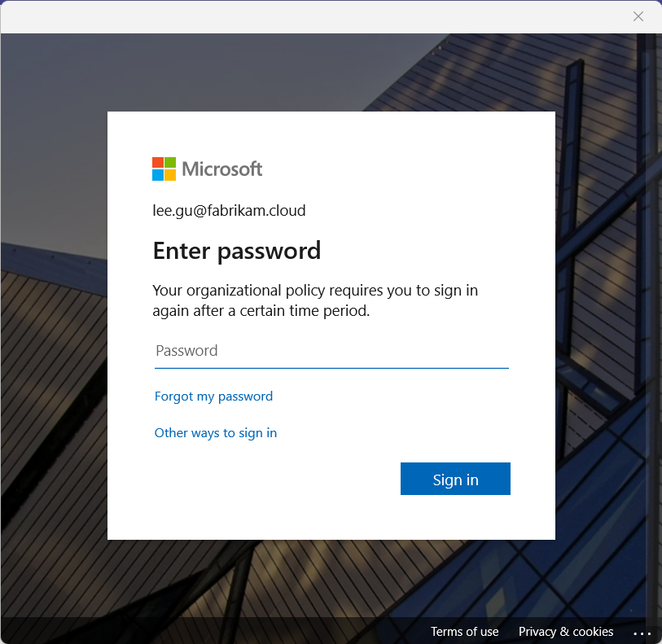Image resolution: width=662 pixels, height=644 pixels.
Task: Open Privacy & cookies in footer
Action: pyautogui.click(x=566, y=632)
